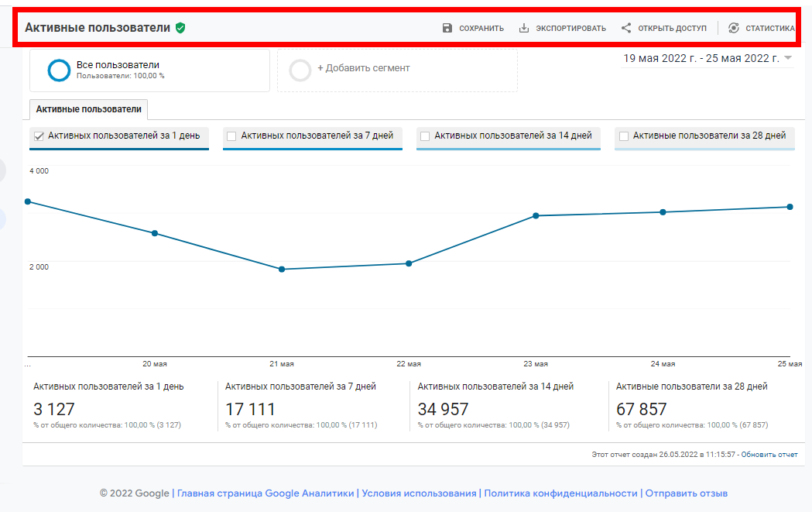Open the date range dropdown arrow
Image resolution: width=812 pixels, height=512 pixels.
(x=788, y=58)
